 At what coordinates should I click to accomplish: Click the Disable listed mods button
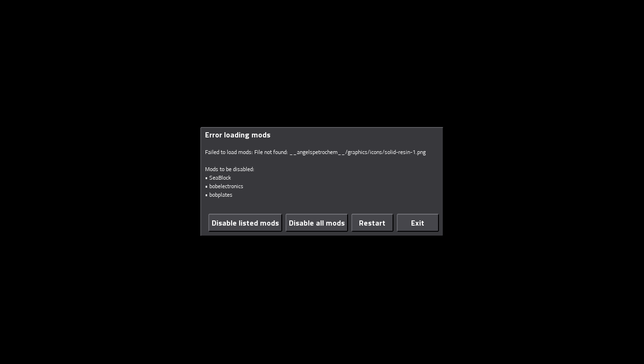coord(245,223)
